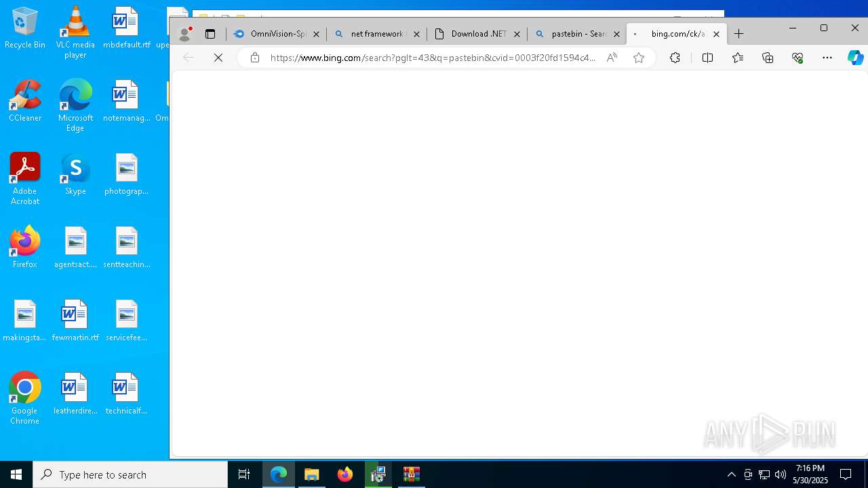The image size is (868, 488).
Task: Stop loading the page
Action: (x=218, y=58)
